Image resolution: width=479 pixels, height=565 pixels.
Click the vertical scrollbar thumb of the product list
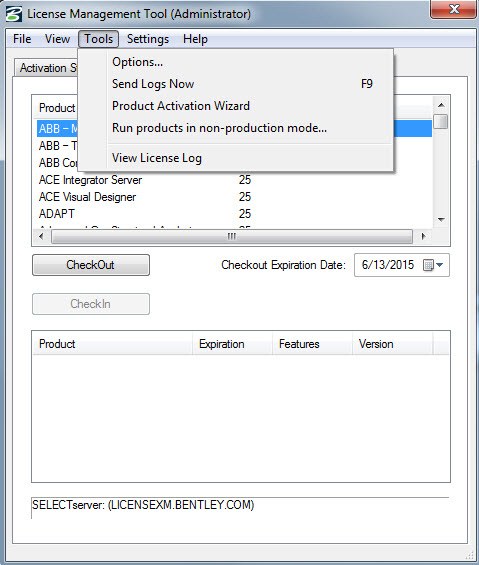coord(441,121)
